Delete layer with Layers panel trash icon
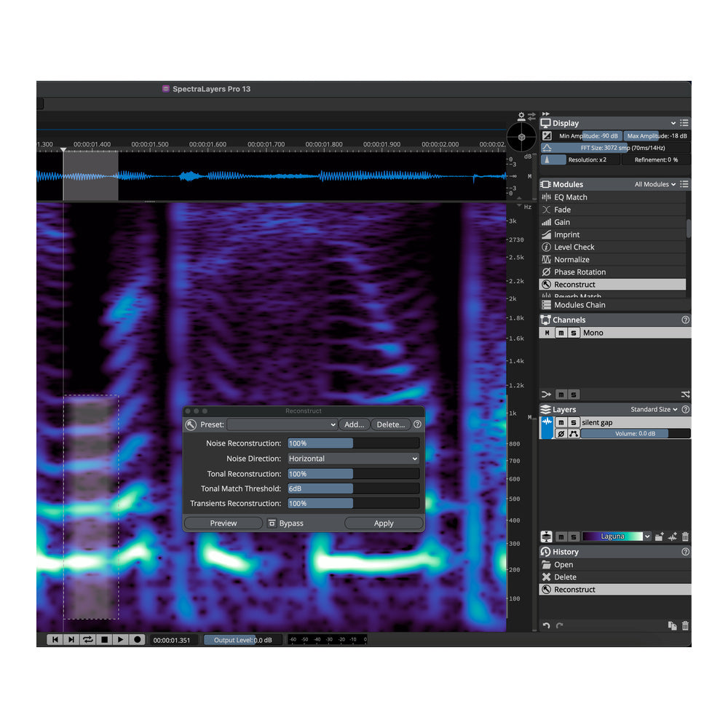728x728 pixels. tap(685, 537)
